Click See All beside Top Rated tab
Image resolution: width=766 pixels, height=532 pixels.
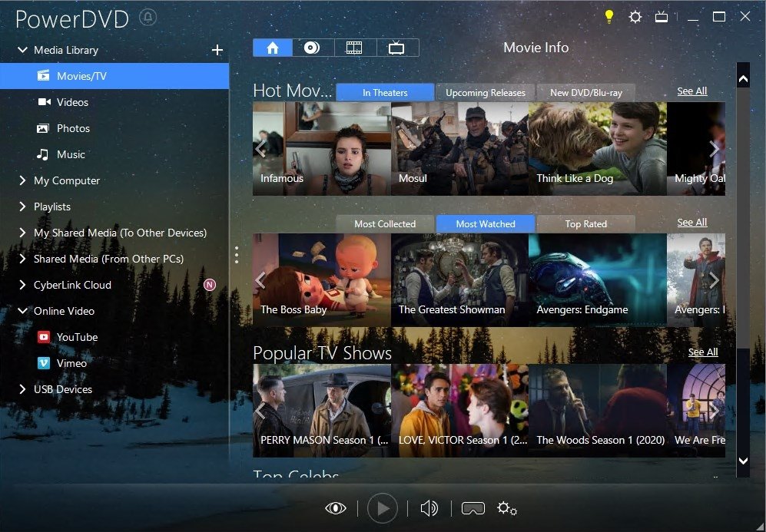click(x=692, y=223)
